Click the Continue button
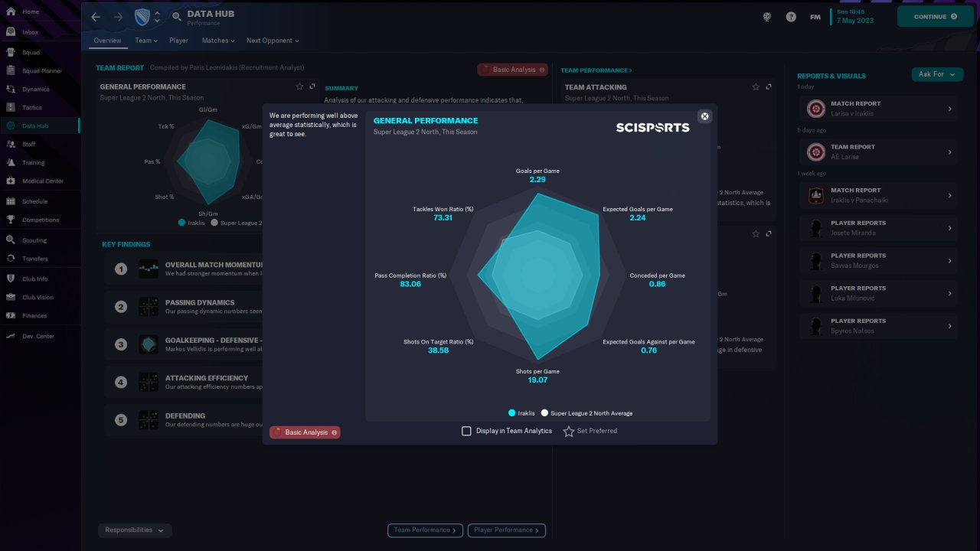This screenshot has width=980, height=551. coord(935,17)
